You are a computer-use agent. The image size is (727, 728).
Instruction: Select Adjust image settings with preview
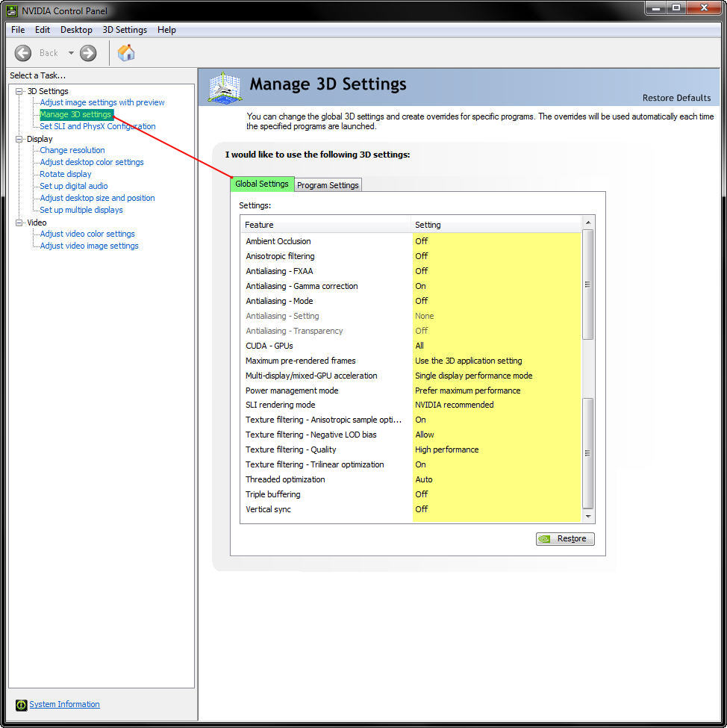point(102,102)
